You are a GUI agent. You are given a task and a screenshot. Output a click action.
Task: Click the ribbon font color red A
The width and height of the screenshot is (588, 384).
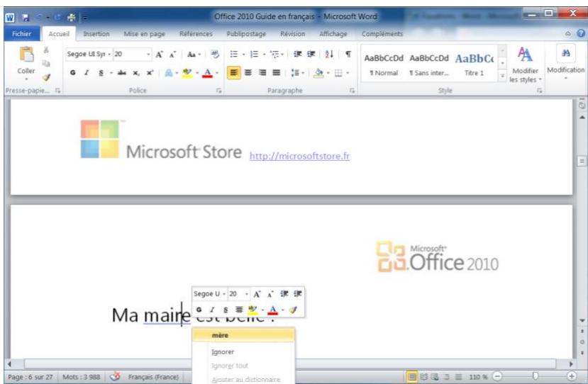click(207, 73)
